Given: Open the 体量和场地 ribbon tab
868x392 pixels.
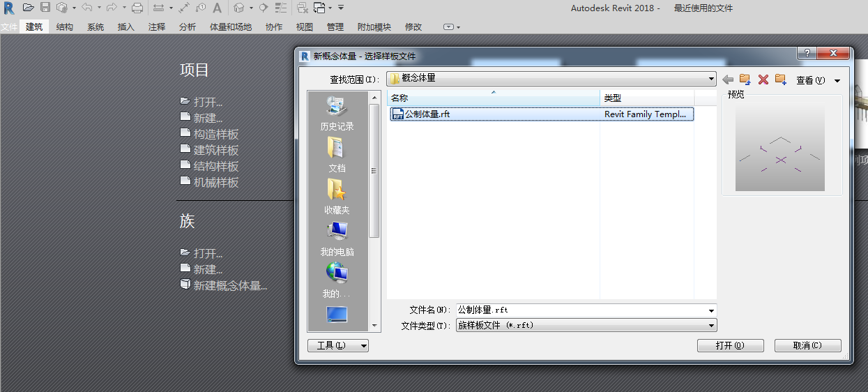Looking at the screenshot, I should pos(230,27).
